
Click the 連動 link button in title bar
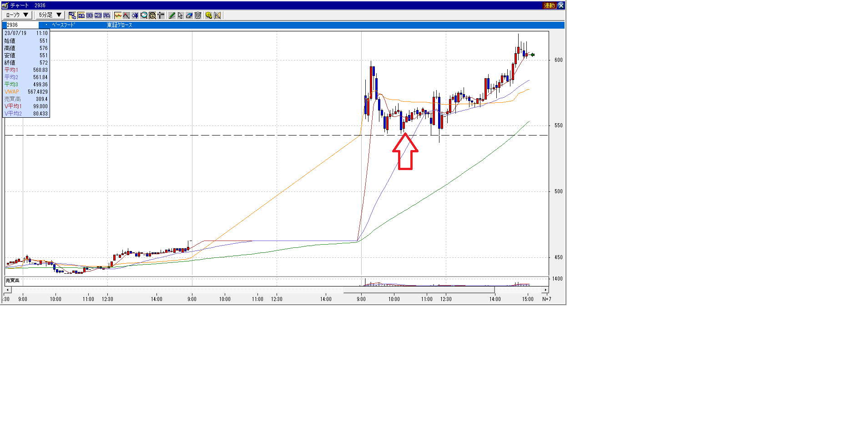coord(549,5)
